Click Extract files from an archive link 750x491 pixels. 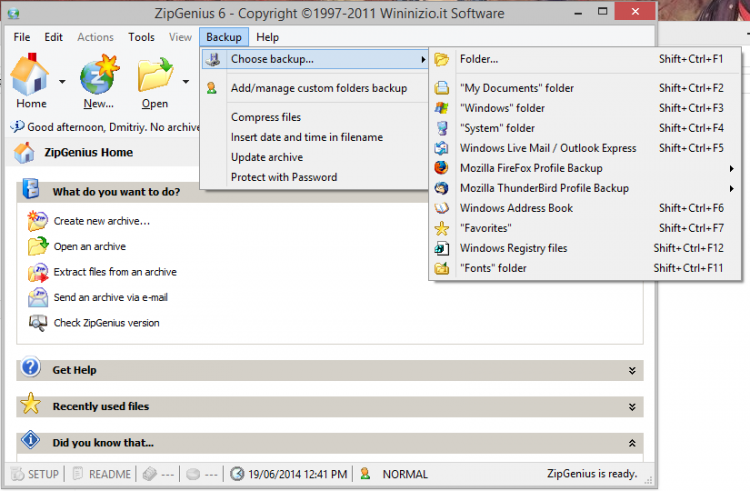(115, 272)
